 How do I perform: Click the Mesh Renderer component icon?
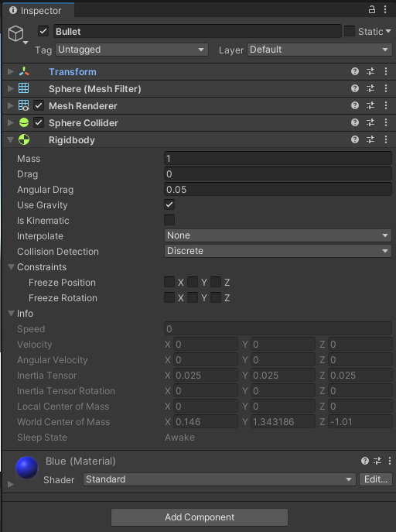point(24,105)
